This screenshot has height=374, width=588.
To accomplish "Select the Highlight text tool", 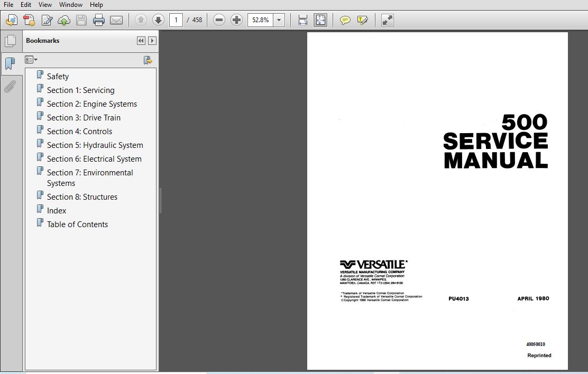I will pos(363,20).
